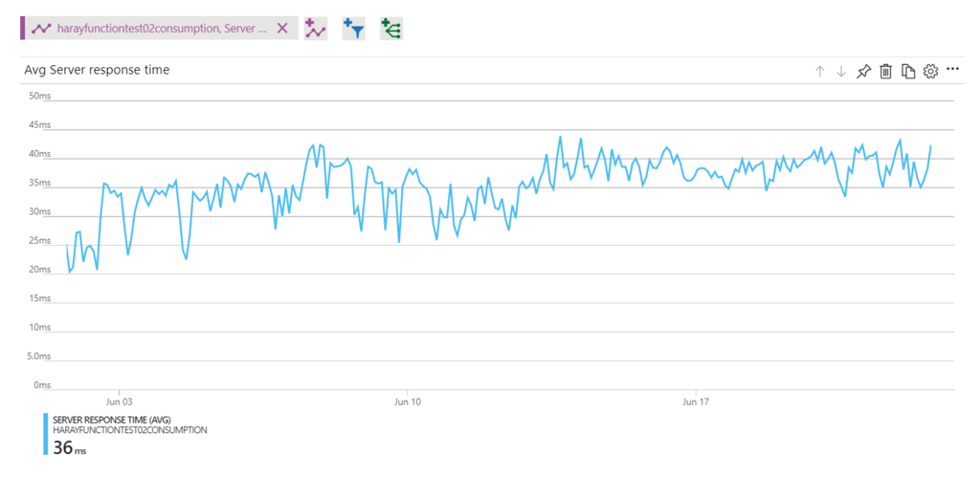Screen dimensions: 980x479
Task: Click the 5.0ms y-axis label
Action: click(x=38, y=357)
